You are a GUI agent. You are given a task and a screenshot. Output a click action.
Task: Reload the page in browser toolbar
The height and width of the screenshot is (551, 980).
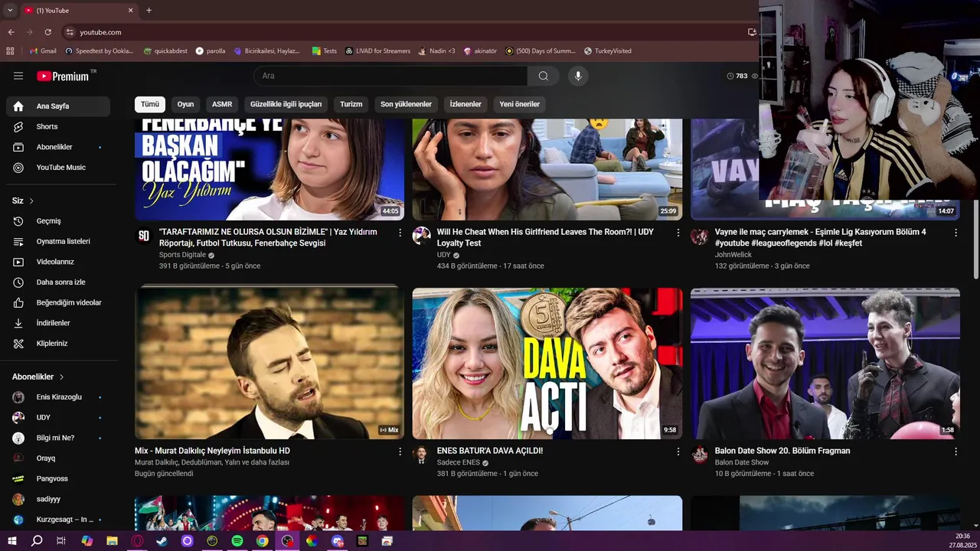pyautogui.click(x=47, y=32)
